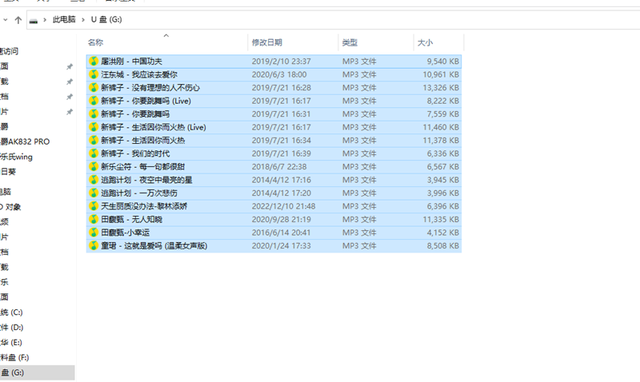Click the icon of 逃跑计划 - 夜空中最亮的星
Viewport: 640px width, 382px height.
click(93, 180)
